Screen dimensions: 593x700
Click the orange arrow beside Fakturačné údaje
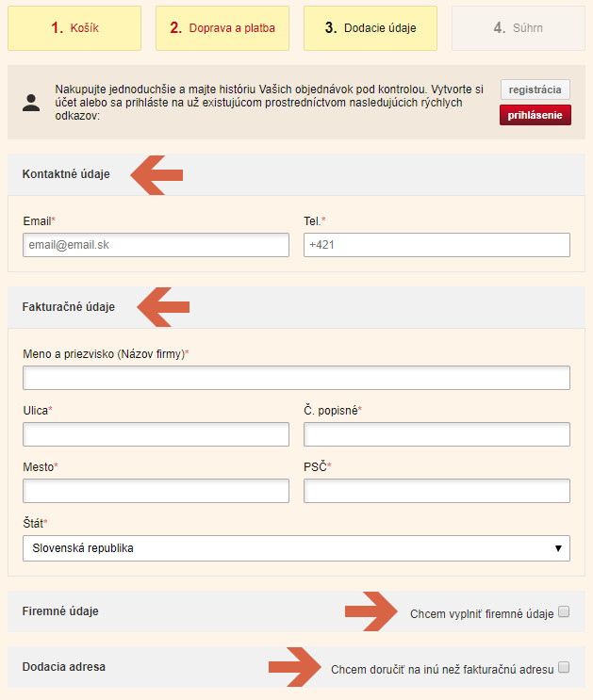point(163,307)
